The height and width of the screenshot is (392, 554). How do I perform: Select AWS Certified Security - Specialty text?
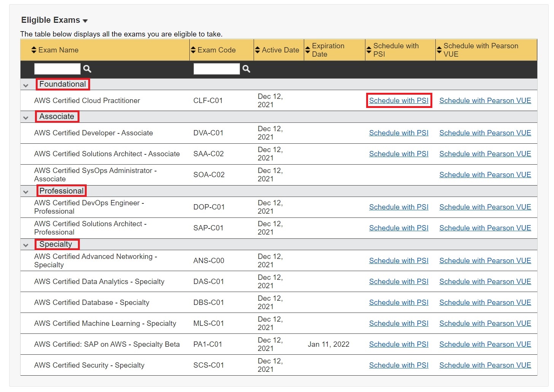click(x=89, y=365)
